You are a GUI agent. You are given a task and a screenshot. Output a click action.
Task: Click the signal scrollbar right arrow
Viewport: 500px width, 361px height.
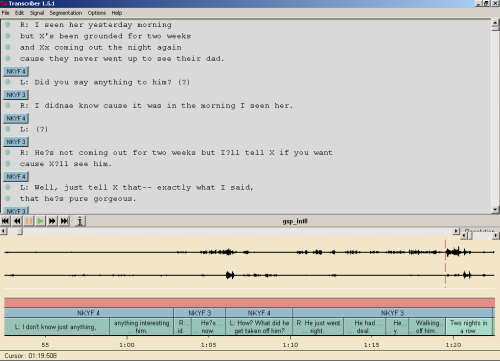(x=456, y=231)
